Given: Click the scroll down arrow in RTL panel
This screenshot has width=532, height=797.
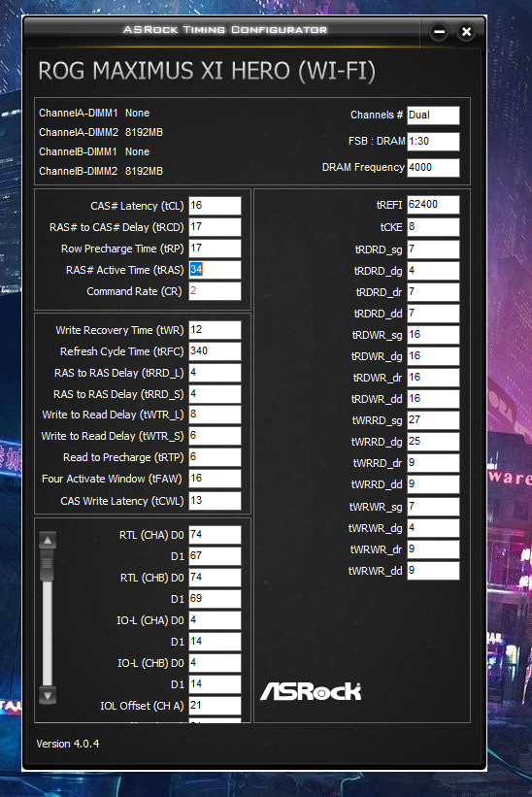Looking at the screenshot, I should coord(48,696).
